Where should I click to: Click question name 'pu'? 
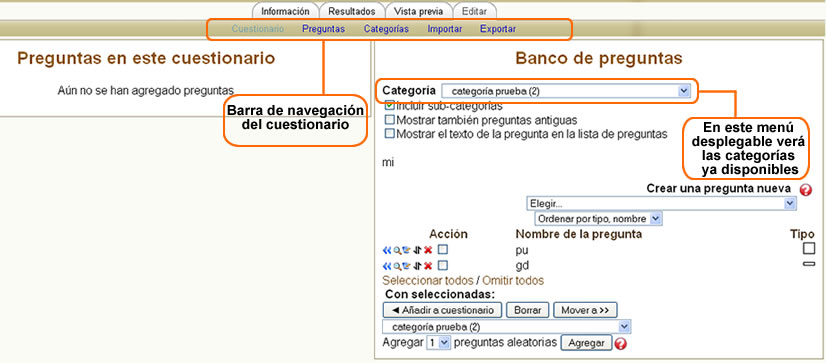tap(522, 250)
